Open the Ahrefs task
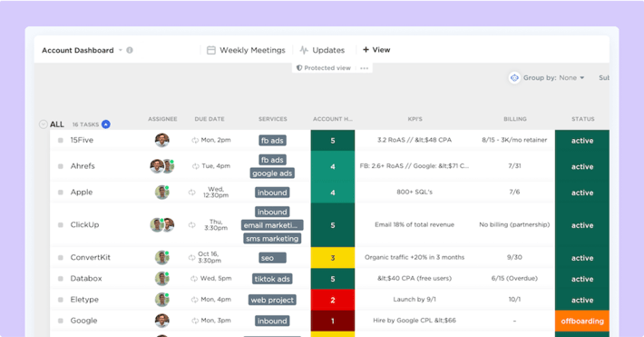 click(x=83, y=166)
